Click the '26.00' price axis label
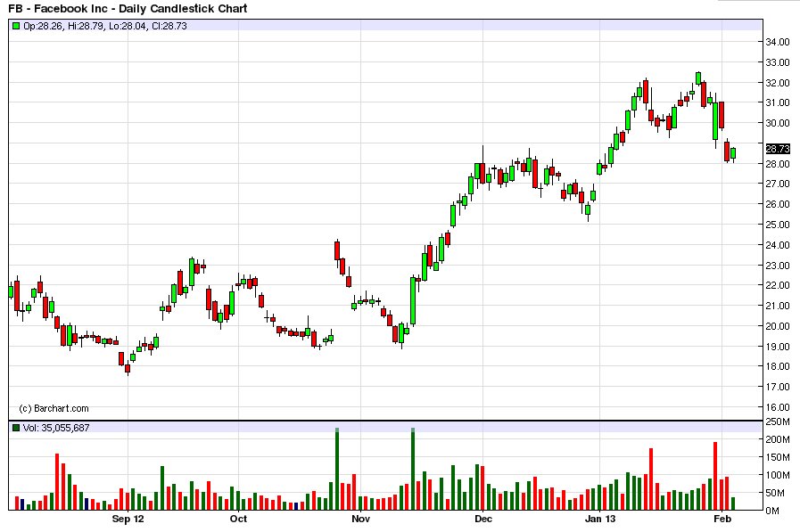 (777, 204)
